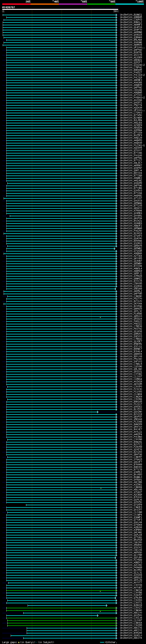Screen dimensions: 146x644
Task: Select the UniRef100_B9NIL2 entry
Action: click(x=131, y=22)
